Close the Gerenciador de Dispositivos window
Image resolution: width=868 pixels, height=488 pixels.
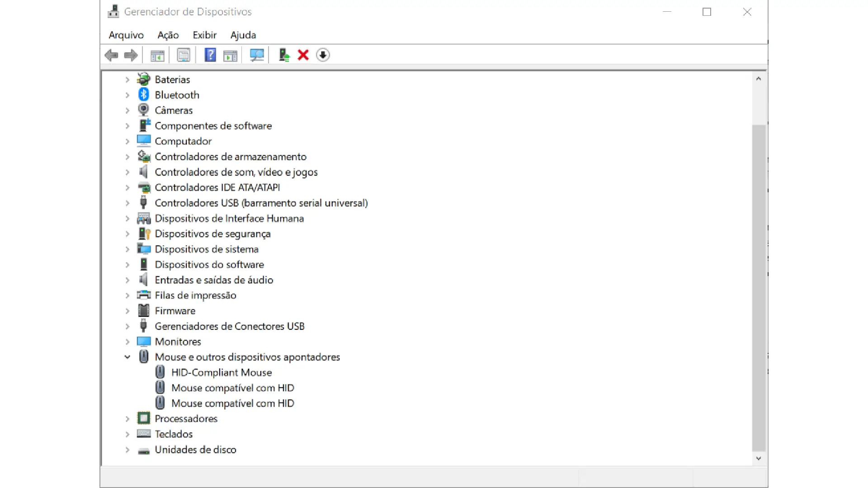click(x=747, y=12)
